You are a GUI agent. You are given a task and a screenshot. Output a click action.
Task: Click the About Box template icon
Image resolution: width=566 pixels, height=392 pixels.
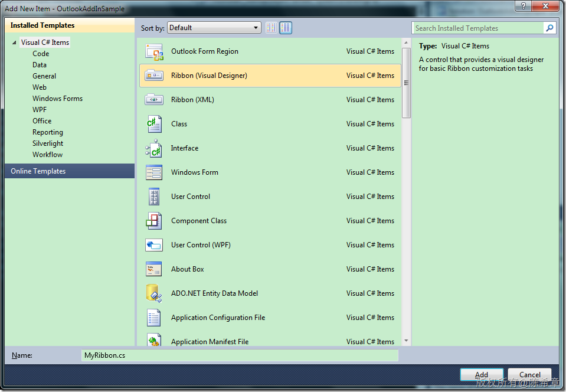[154, 269]
